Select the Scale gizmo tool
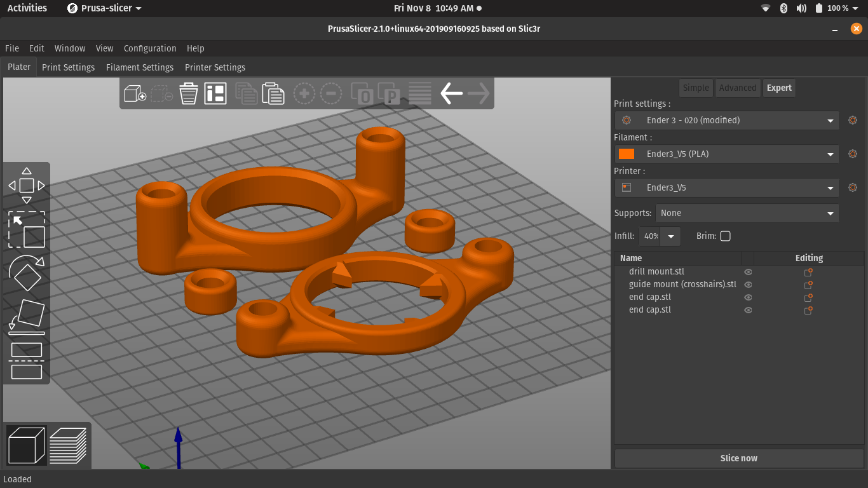This screenshot has height=488, width=868. point(27,229)
